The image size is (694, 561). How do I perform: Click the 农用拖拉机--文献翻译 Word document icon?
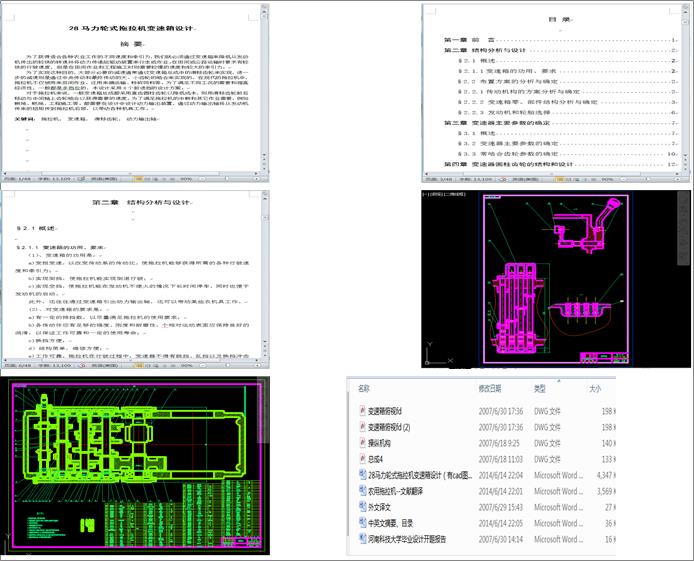(363, 491)
